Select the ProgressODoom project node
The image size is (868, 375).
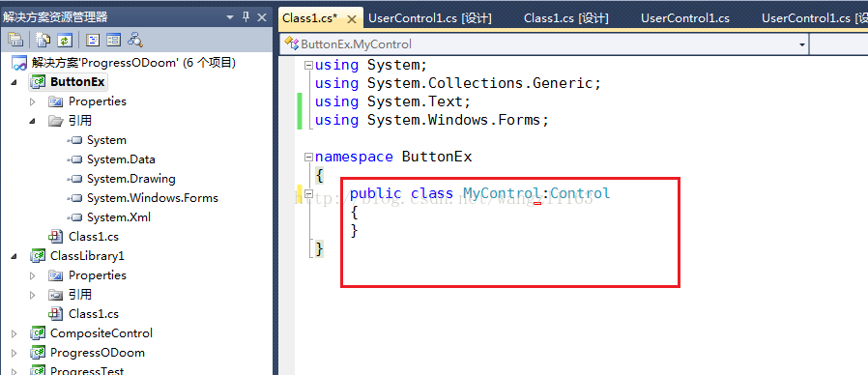98,353
